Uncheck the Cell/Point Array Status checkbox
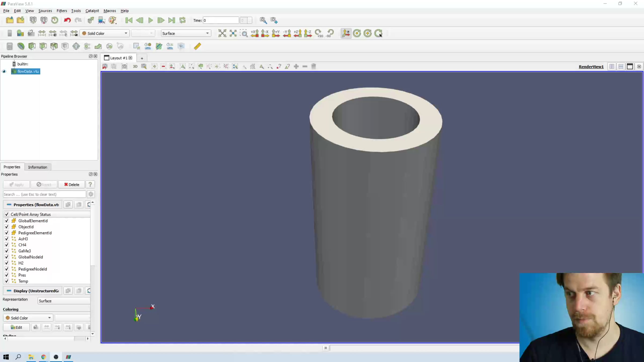 tap(7, 214)
